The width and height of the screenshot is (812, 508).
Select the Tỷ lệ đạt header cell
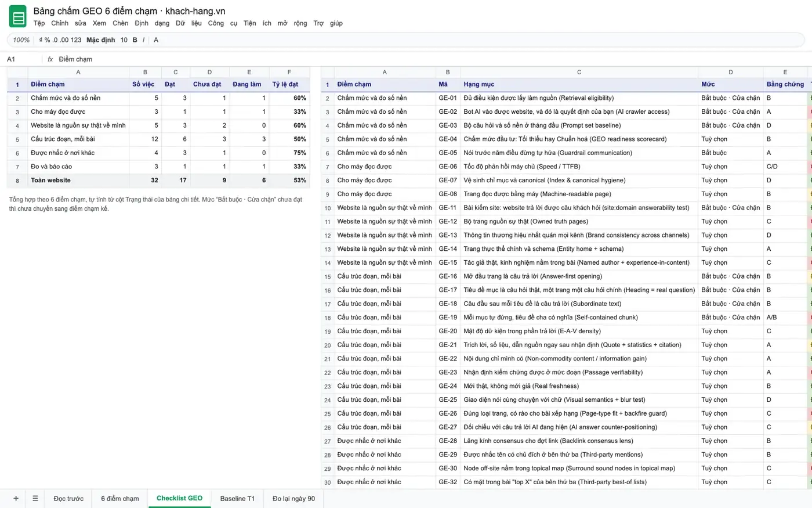pos(289,84)
